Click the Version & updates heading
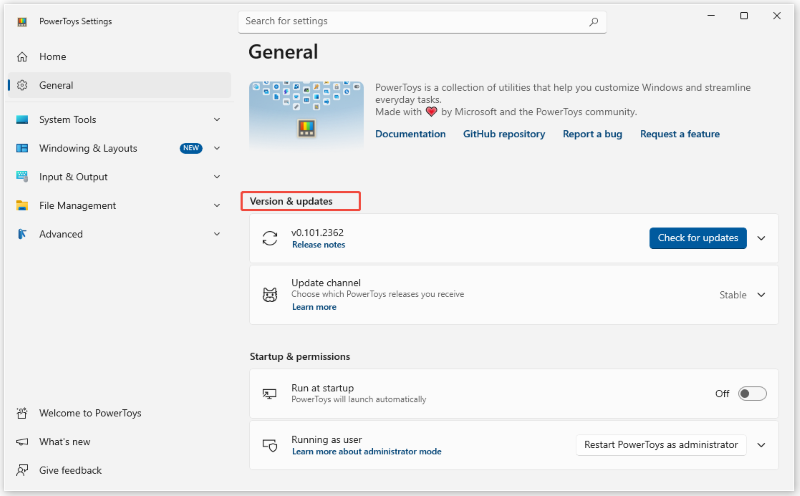The image size is (800, 496). click(291, 202)
